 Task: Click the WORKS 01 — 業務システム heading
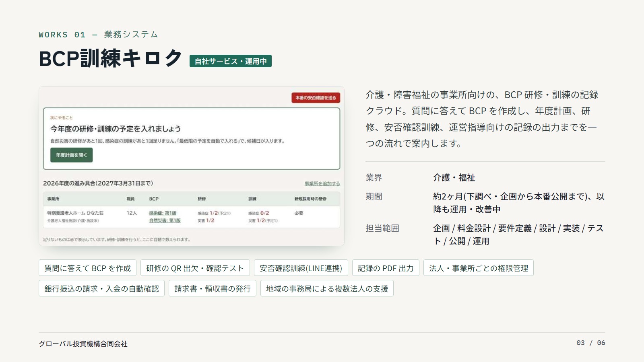coord(98,35)
